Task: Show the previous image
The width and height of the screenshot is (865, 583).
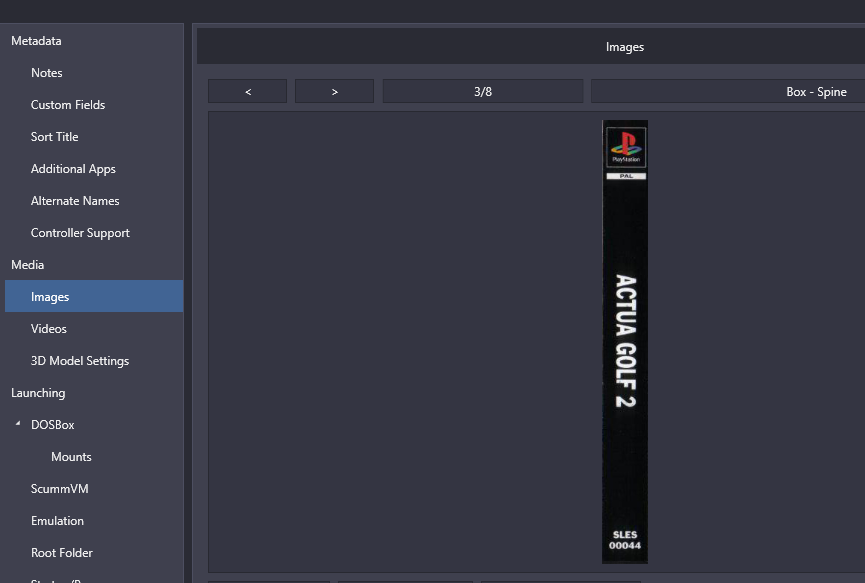Action: click(248, 92)
